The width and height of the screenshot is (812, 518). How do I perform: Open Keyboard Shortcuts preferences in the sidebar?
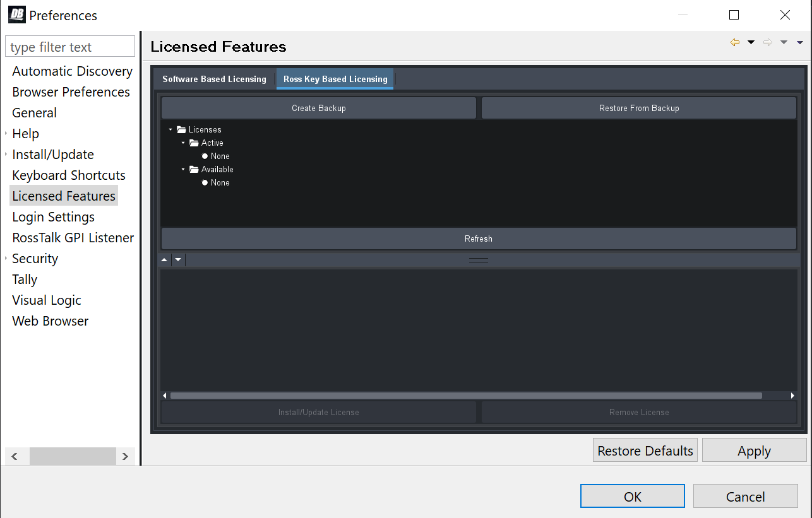68,175
